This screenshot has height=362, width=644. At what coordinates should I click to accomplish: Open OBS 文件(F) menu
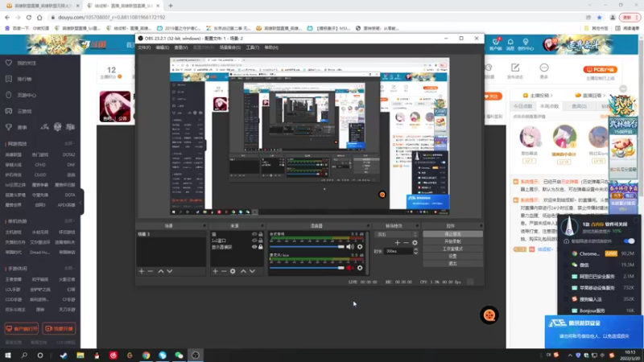tap(144, 47)
